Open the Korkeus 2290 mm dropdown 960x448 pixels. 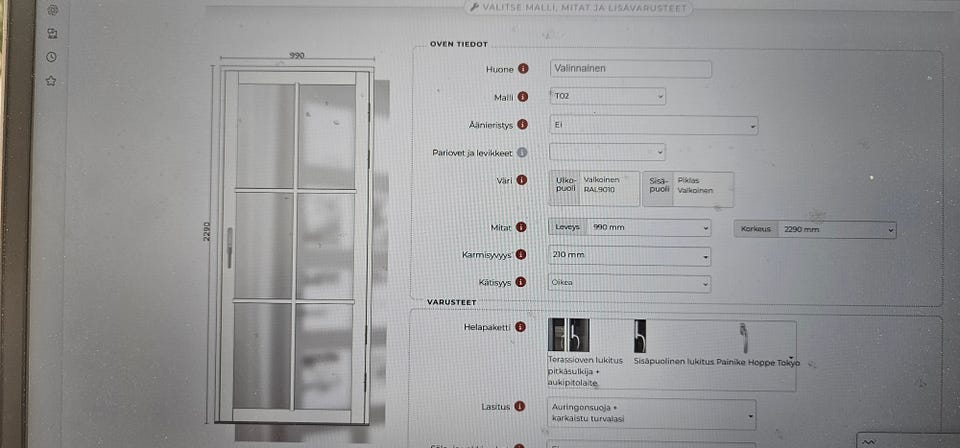point(815,230)
